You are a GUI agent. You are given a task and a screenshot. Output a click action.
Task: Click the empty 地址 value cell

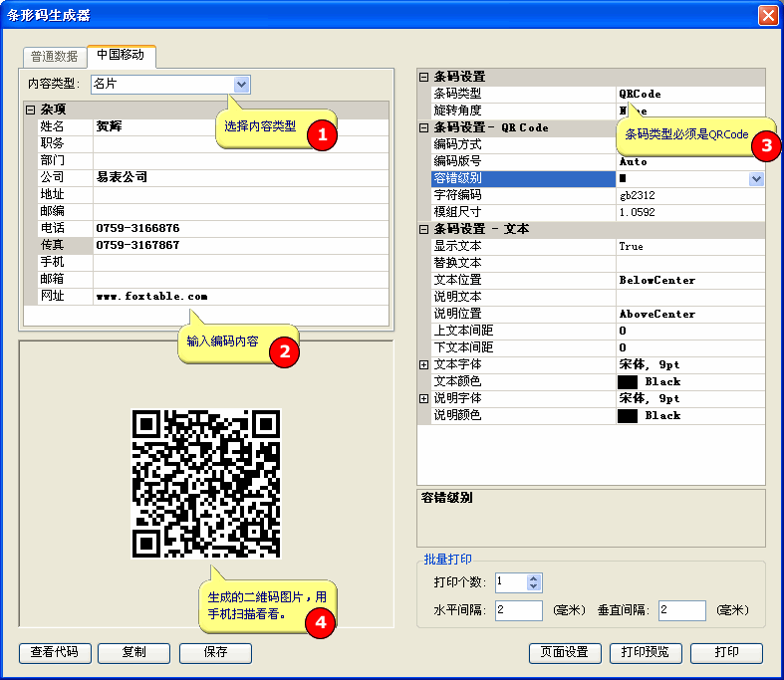click(x=241, y=195)
